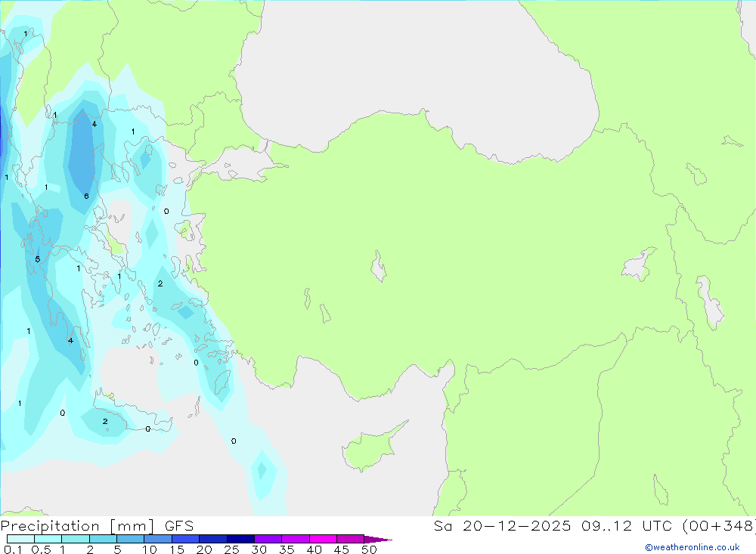The height and width of the screenshot is (554, 756).
Task: Click the "Sa 20-12-2025" date text
Action: pyautogui.click(x=502, y=526)
